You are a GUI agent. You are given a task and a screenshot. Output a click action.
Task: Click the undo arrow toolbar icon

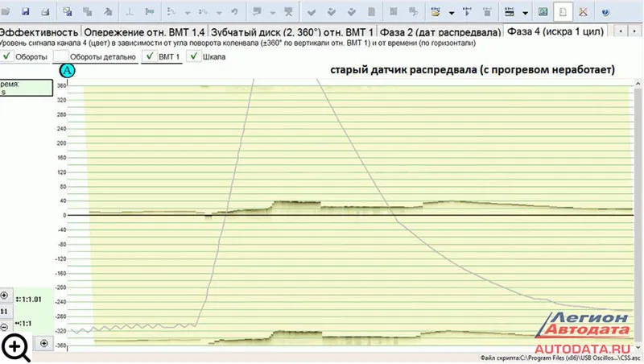point(234,11)
